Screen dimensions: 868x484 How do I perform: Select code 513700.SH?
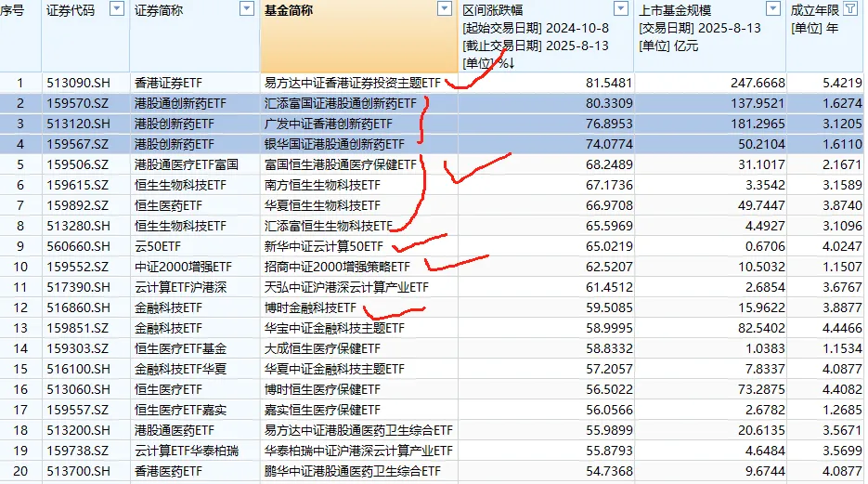[78, 471]
